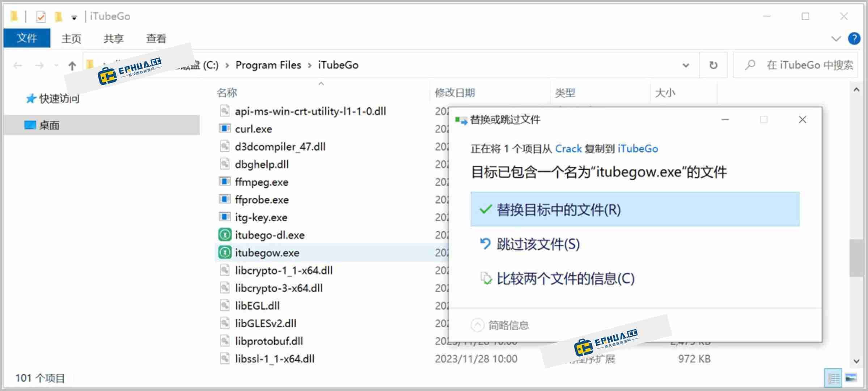Viewport: 868px width, 391px height.
Task: Select the dbghelp.dll file icon
Action: tap(225, 164)
